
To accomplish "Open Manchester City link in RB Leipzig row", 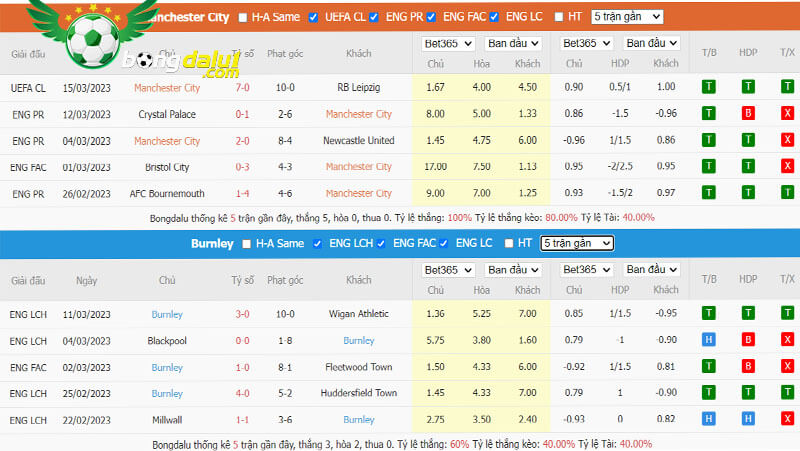I will pyautogui.click(x=167, y=88).
